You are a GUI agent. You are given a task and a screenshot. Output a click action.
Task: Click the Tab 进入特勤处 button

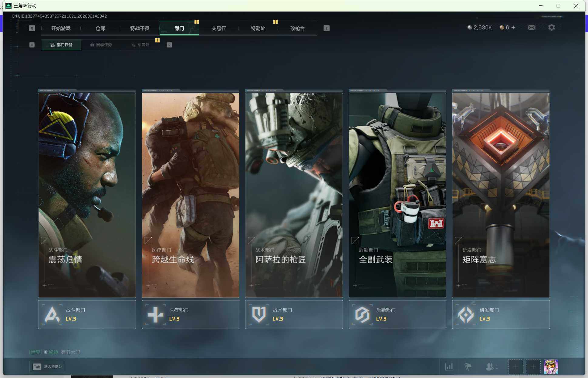[47, 366]
